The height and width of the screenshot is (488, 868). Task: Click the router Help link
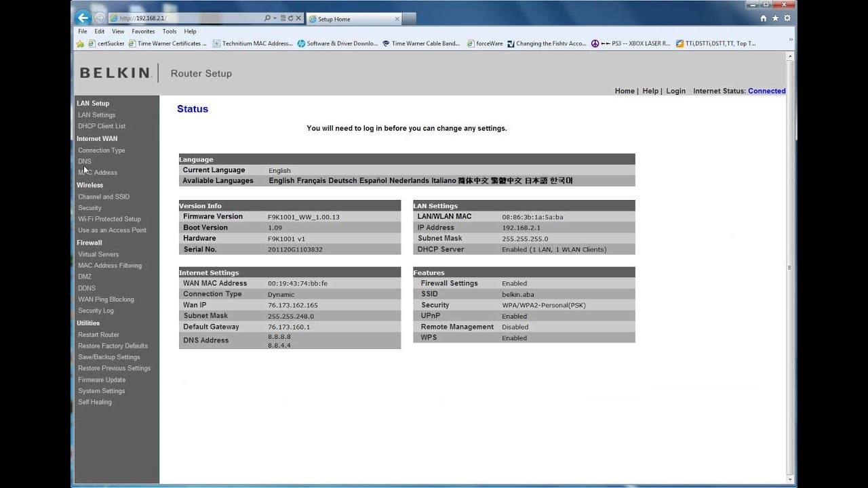click(650, 91)
